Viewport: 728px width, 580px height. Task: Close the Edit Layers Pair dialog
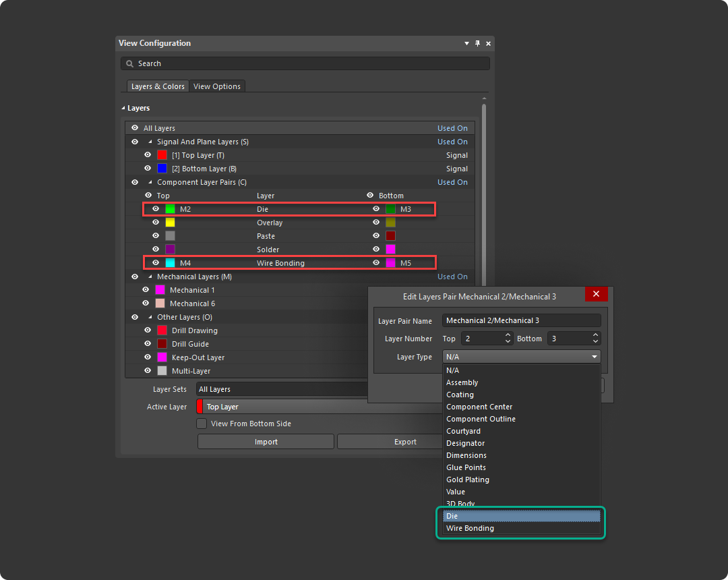tap(596, 294)
